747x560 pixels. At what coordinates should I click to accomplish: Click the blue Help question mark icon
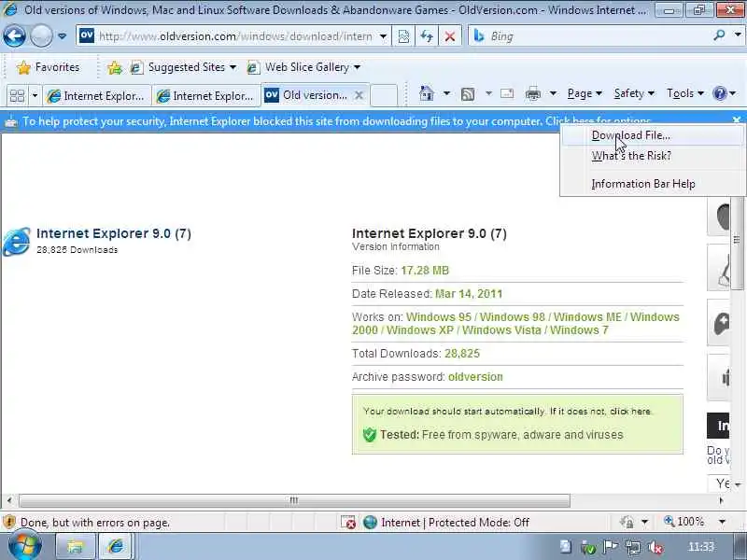pos(719,93)
